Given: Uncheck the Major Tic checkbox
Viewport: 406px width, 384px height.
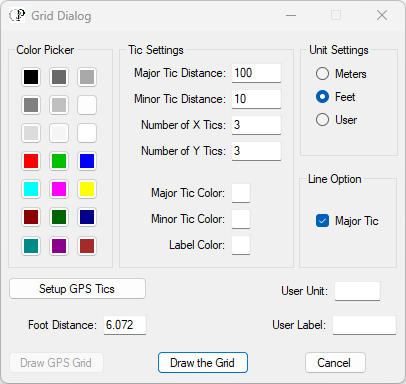Looking at the screenshot, I should pyautogui.click(x=322, y=221).
